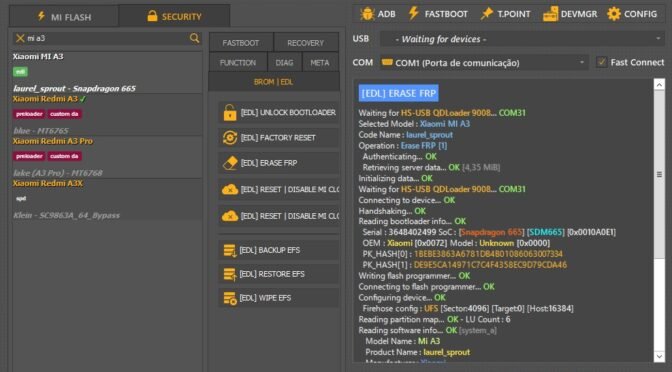Click the search magnifier icon

click(195, 38)
